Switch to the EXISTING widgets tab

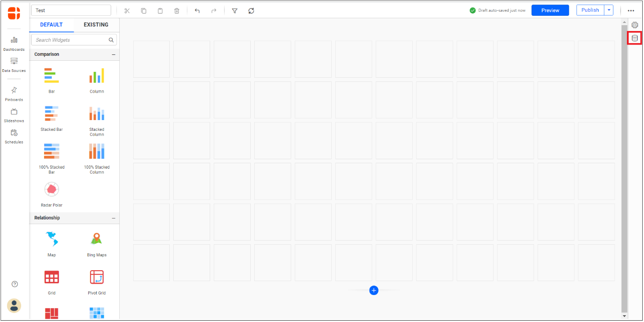(x=96, y=25)
